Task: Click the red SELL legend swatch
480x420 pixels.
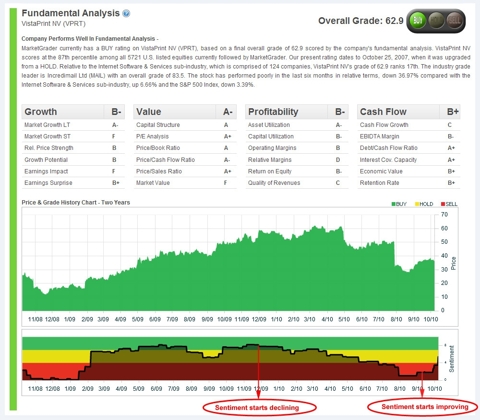Action: click(x=443, y=204)
